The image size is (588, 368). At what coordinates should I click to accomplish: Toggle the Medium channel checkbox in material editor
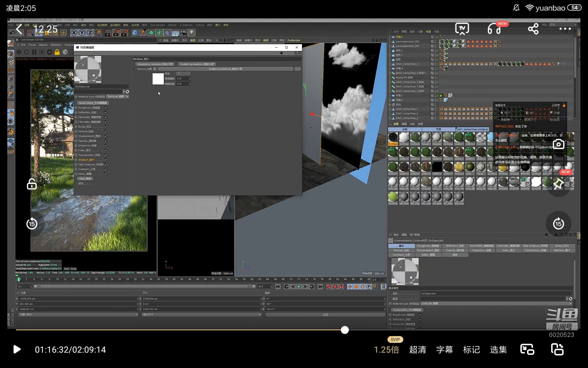[106, 160]
